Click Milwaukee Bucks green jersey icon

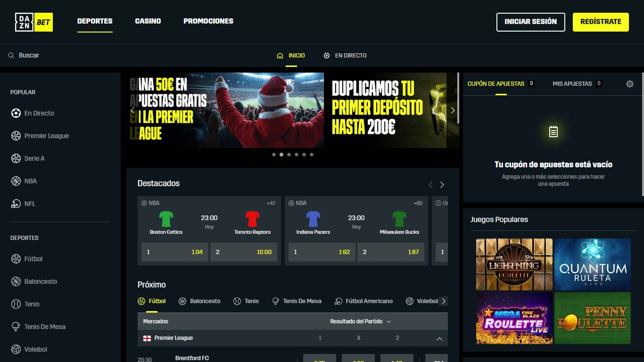[x=399, y=219]
